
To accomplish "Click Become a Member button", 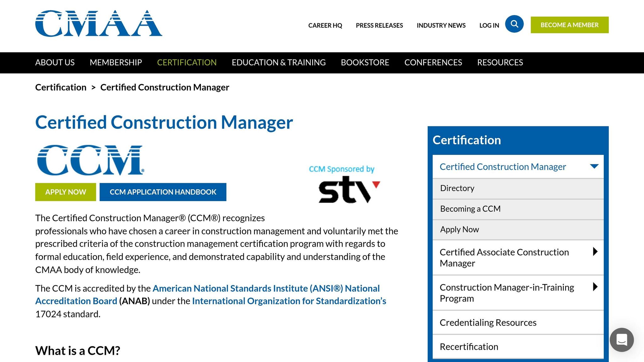I will coord(569,25).
